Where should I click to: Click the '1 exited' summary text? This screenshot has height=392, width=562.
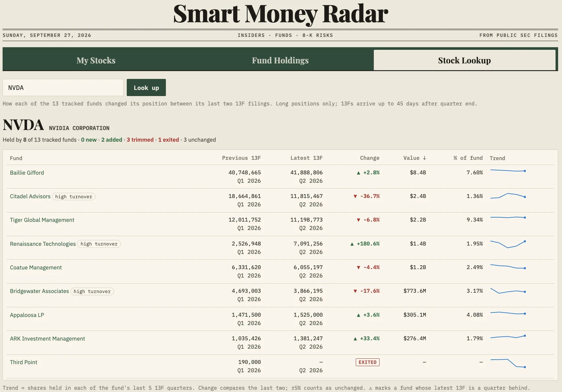(x=168, y=140)
